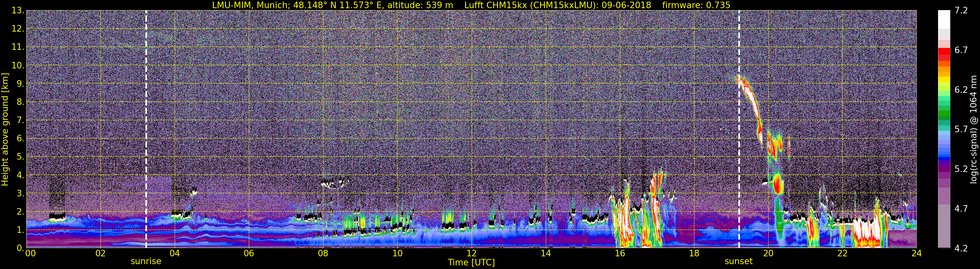Click the 'firmware: 0.735' title text

pos(696,5)
